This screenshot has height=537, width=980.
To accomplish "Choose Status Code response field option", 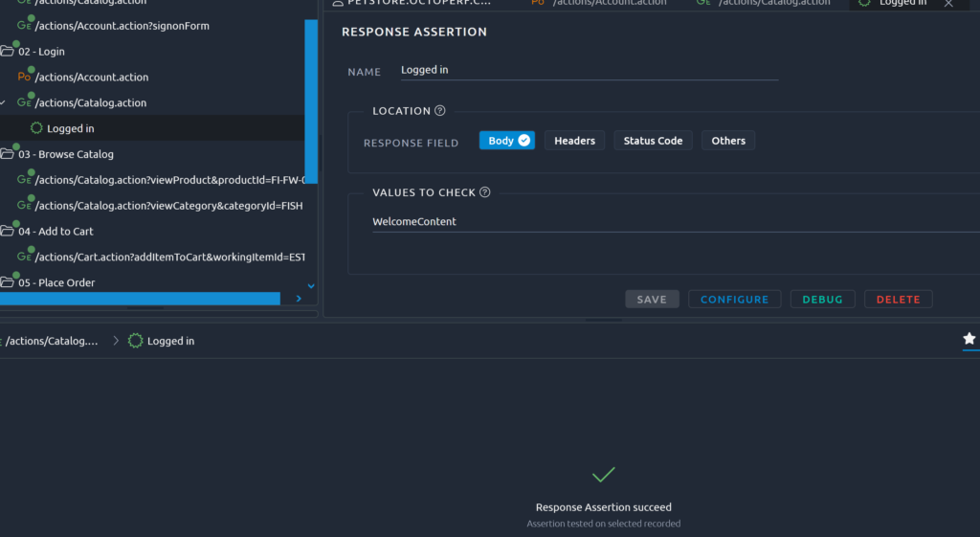I will click(x=653, y=141).
